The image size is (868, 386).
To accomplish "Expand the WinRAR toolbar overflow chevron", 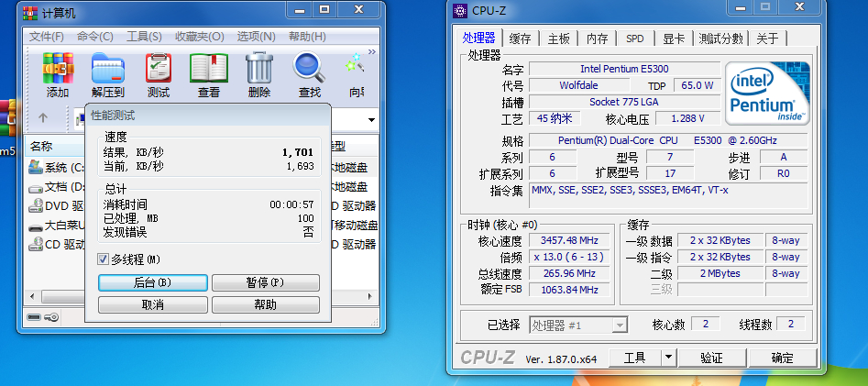I will 372,51.
